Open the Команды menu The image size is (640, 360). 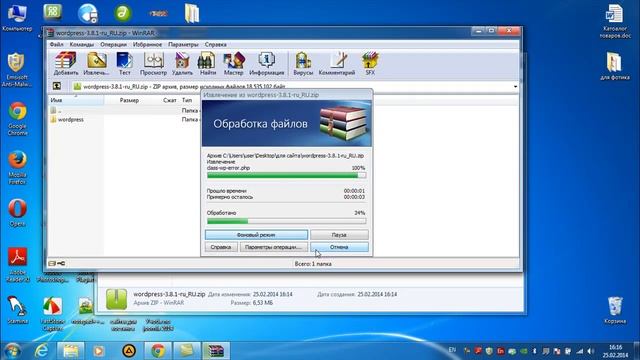(82, 44)
